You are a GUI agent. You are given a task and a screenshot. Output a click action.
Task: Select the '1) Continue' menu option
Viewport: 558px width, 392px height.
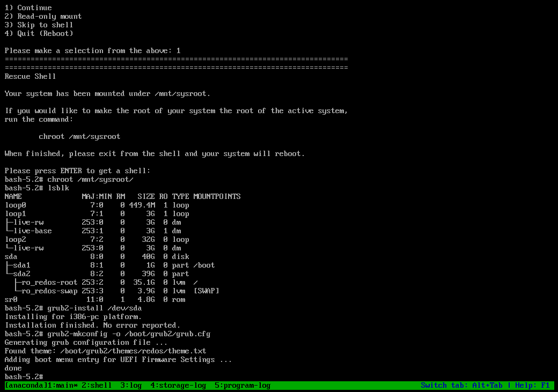[28, 8]
